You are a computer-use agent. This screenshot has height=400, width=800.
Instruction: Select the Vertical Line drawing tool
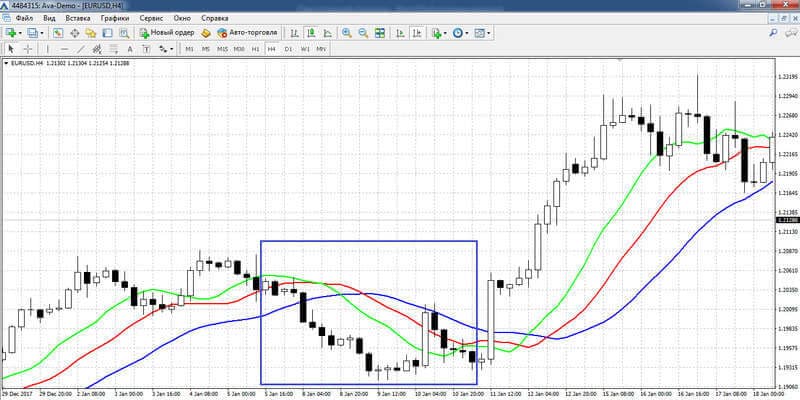(x=47, y=49)
